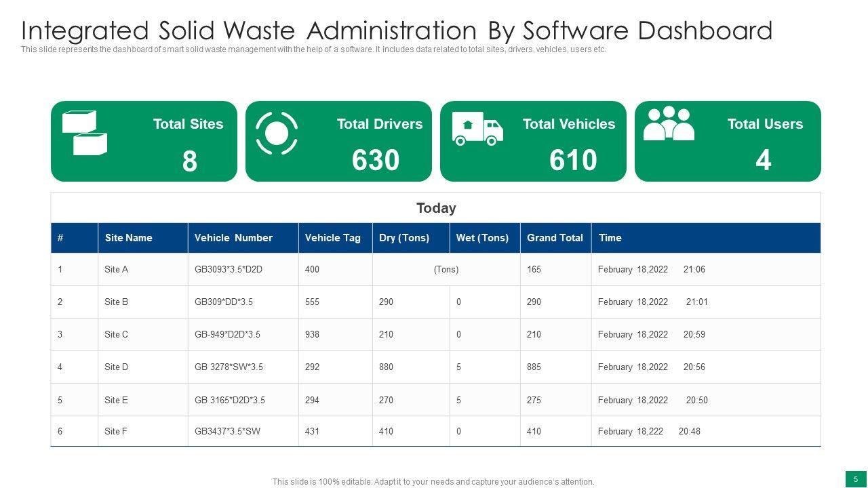This screenshot has height=488, width=868.
Task: Click the three-people Total Users icon
Action: [x=669, y=123]
